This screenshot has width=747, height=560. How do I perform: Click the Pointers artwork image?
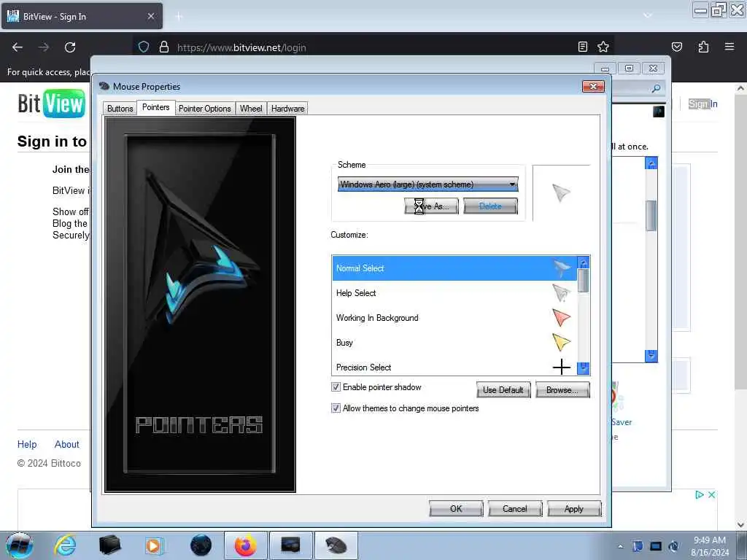tap(200, 304)
